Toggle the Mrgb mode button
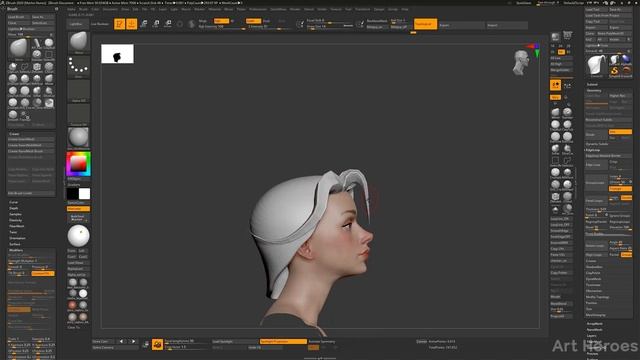The height and width of the screenshot is (360, 640). pyautogui.click(x=203, y=21)
